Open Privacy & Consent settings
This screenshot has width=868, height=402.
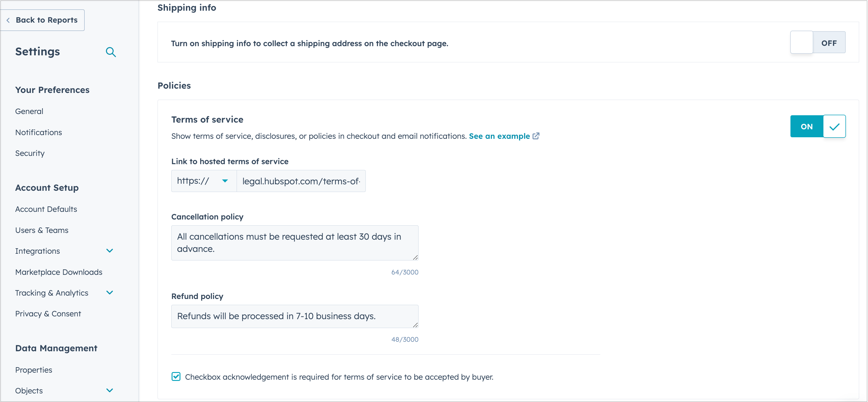pyautogui.click(x=48, y=313)
